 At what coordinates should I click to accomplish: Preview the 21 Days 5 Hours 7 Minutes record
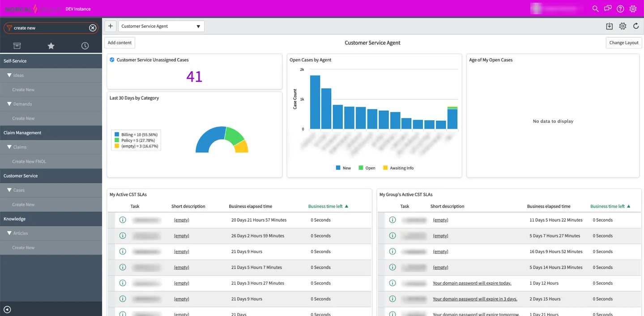tap(123, 267)
